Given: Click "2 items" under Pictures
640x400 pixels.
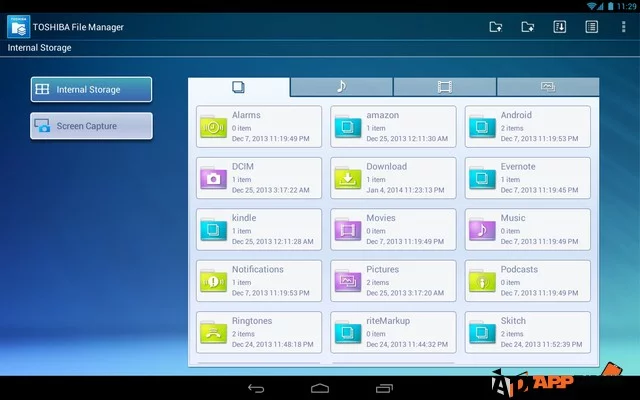Looking at the screenshot, I should click(x=378, y=282).
